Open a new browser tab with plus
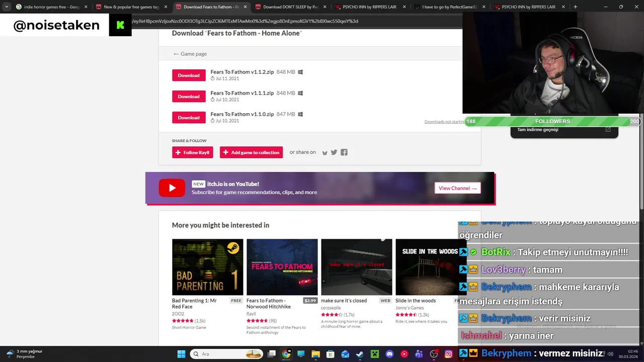644x362 pixels. click(x=575, y=7)
